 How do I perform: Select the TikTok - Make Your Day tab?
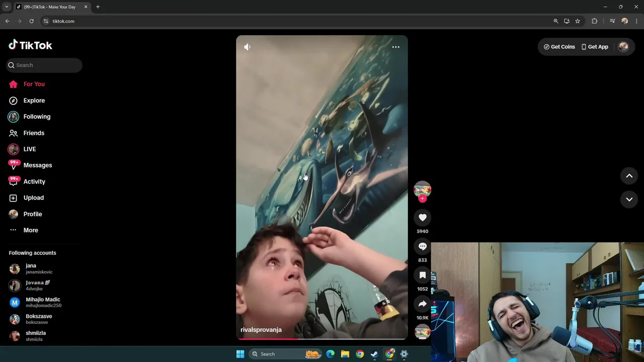pyautogui.click(x=51, y=7)
